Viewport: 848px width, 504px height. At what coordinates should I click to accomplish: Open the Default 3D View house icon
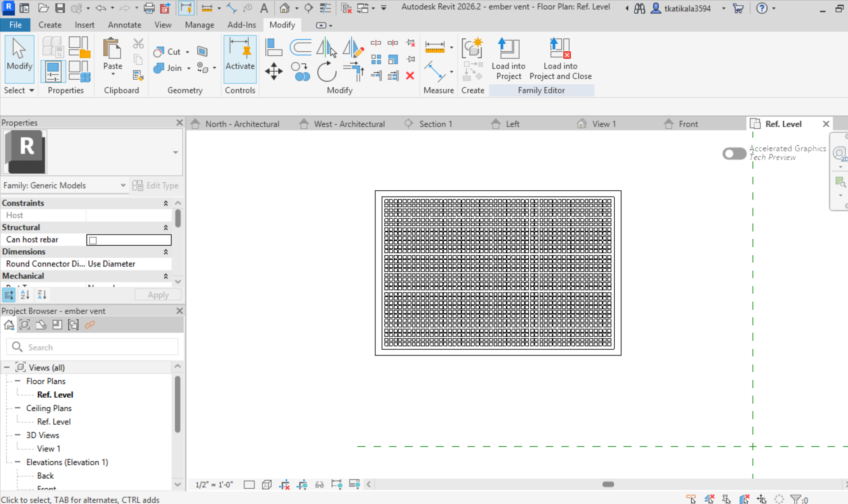(284, 8)
